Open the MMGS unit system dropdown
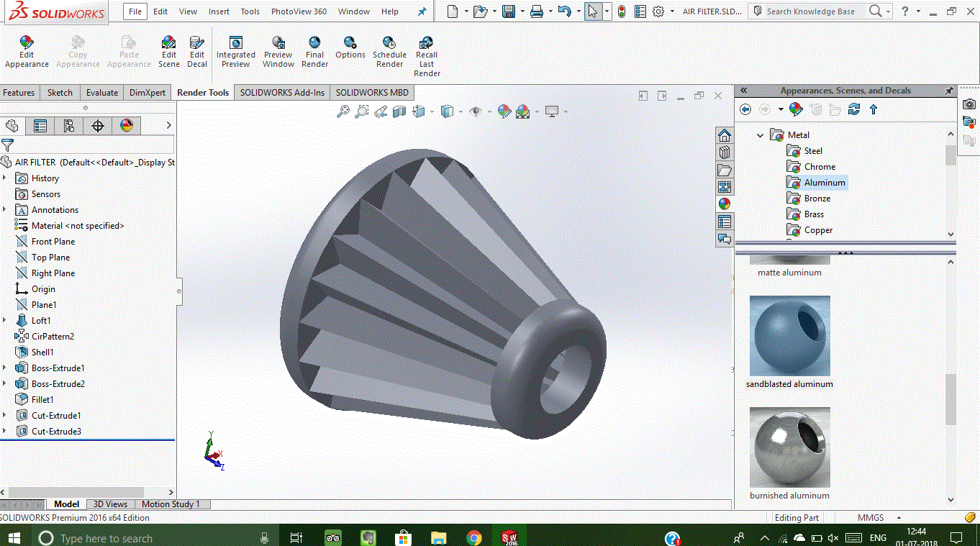Image resolution: width=980 pixels, height=546 pixels. click(899, 518)
